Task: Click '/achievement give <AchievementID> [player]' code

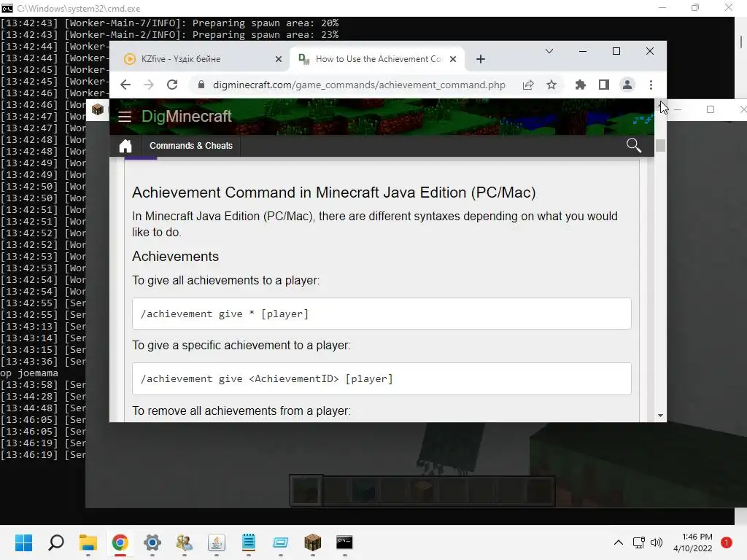Action: (382, 379)
